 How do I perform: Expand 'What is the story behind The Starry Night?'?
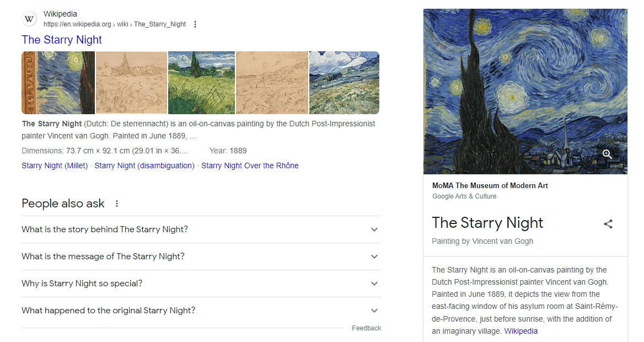(201, 229)
